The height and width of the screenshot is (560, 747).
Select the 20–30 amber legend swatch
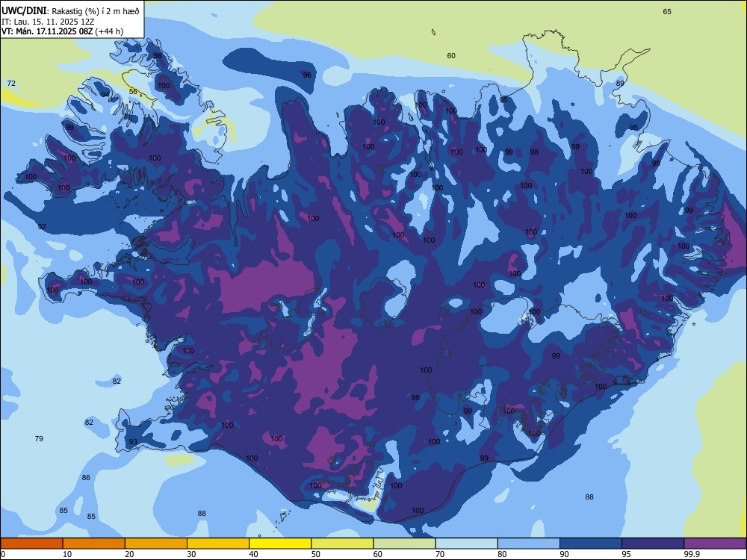click(156, 544)
